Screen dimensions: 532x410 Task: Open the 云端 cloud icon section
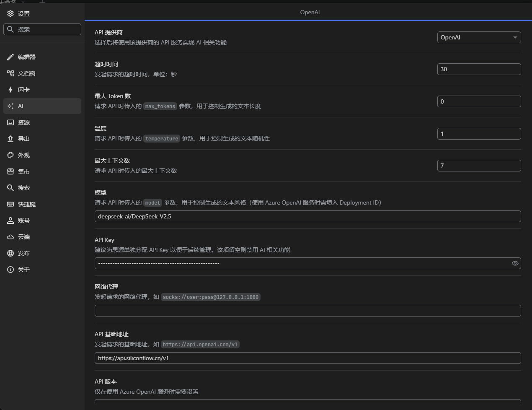click(x=10, y=237)
